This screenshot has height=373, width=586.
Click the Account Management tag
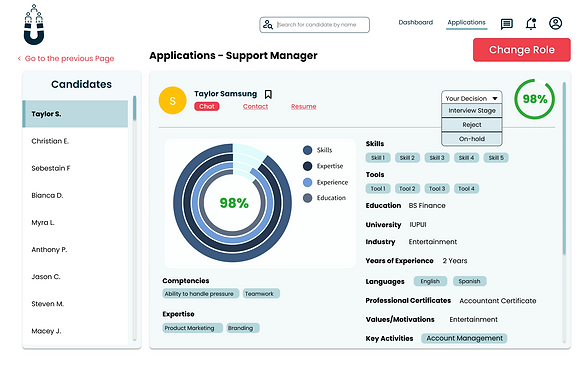(x=464, y=338)
